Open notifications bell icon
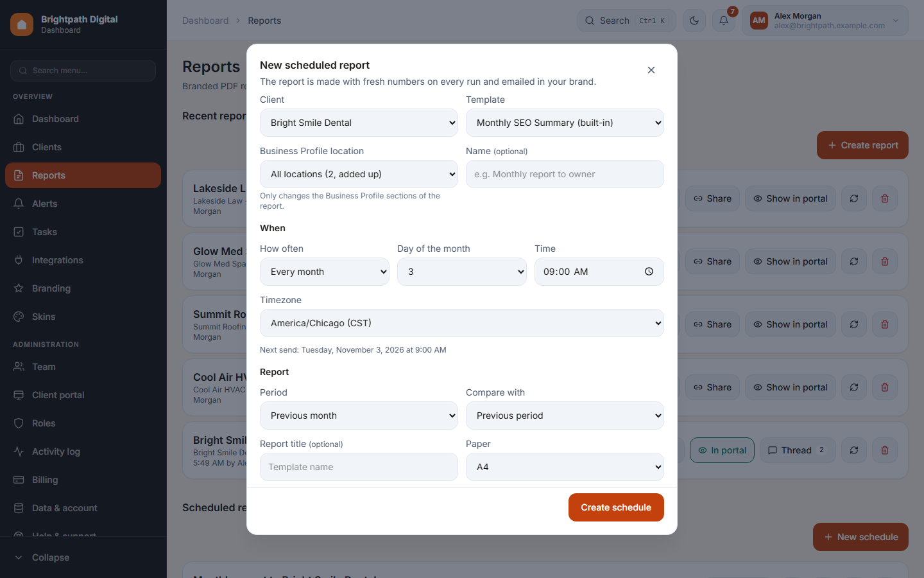 pyautogui.click(x=724, y=21)
